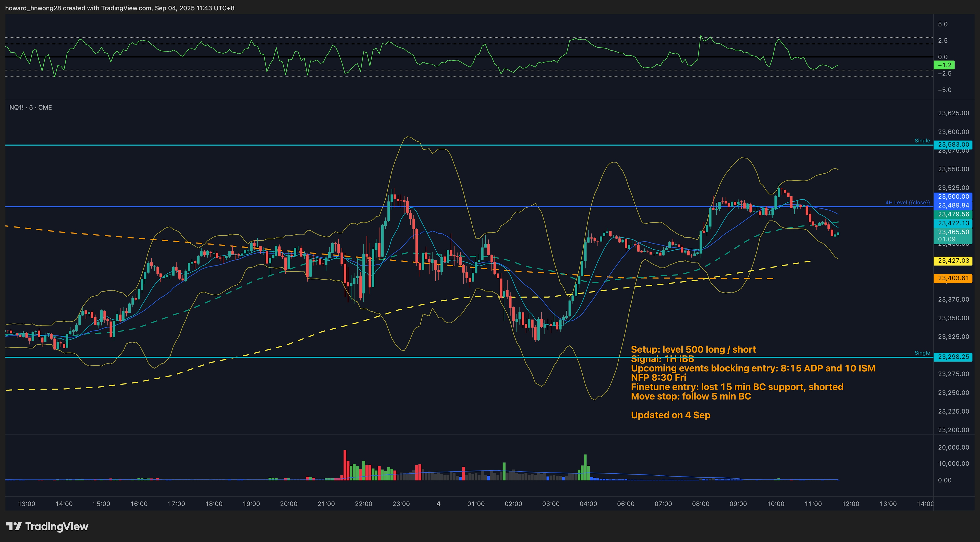Click the 23,298.25 cyan price label
This screenshot has width=980, height=542.
point(953,357)
